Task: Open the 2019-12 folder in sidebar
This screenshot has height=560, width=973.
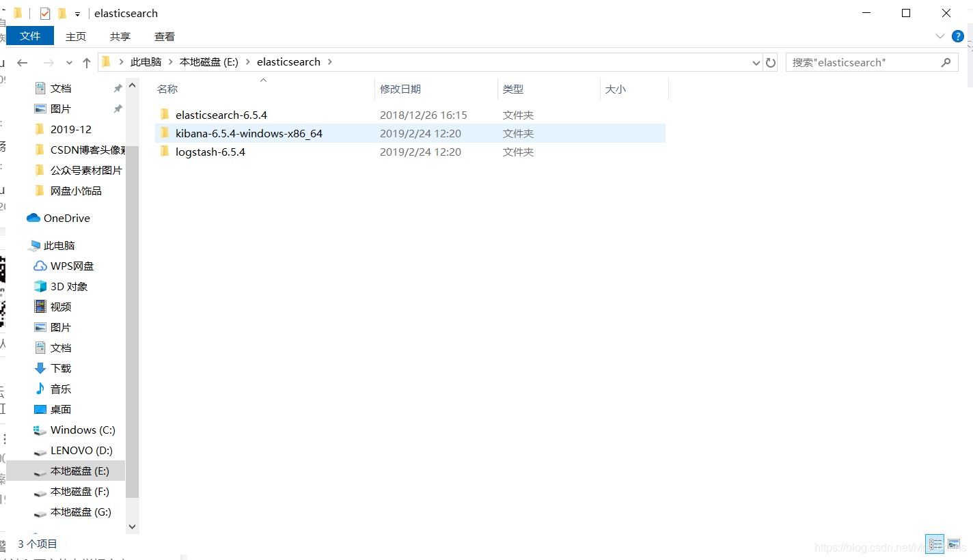Action: point(71,129)
